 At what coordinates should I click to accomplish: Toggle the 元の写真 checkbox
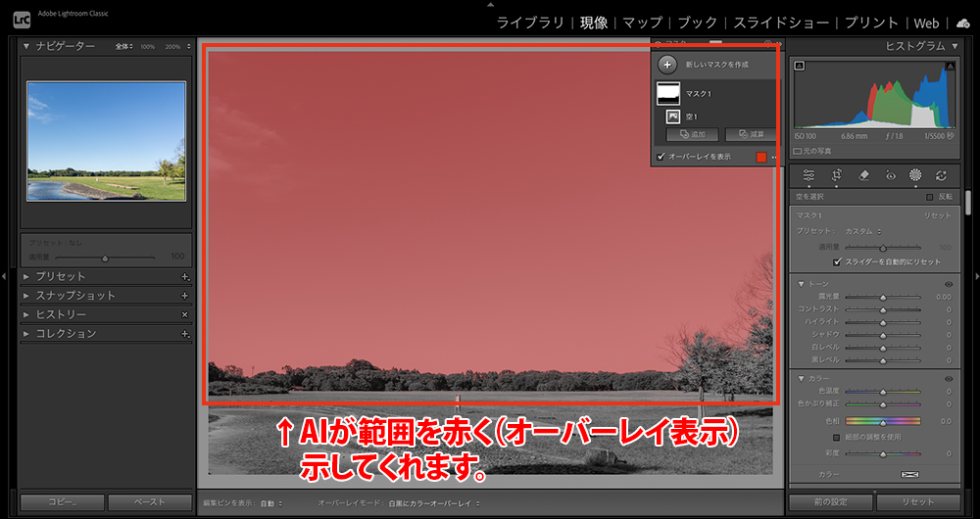[x=798, y=151]
